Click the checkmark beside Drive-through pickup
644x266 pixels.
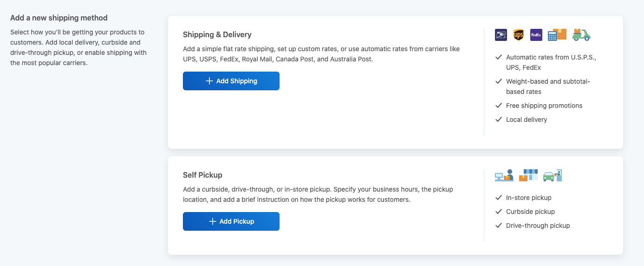pos(499,226)
